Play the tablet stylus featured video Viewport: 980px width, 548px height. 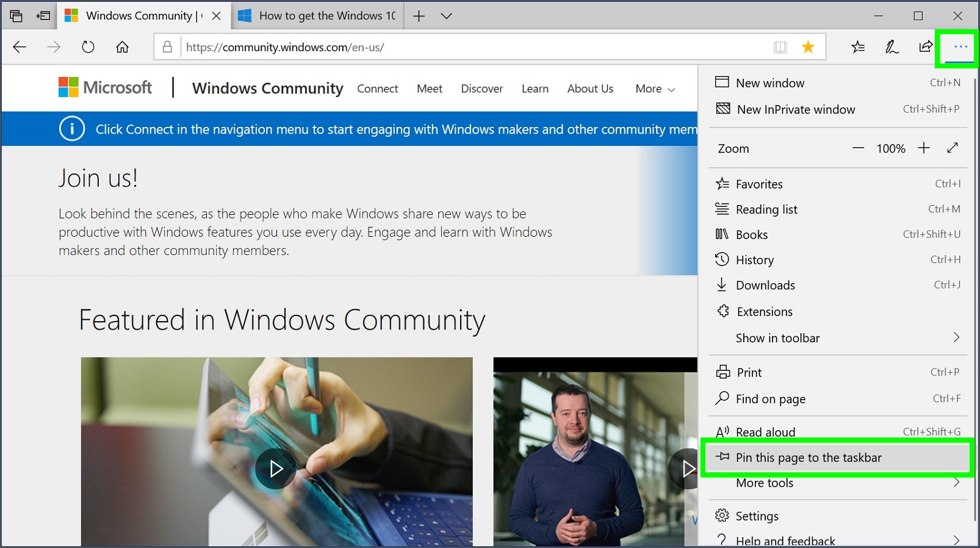pyautogui.click(x=276, y=469)
